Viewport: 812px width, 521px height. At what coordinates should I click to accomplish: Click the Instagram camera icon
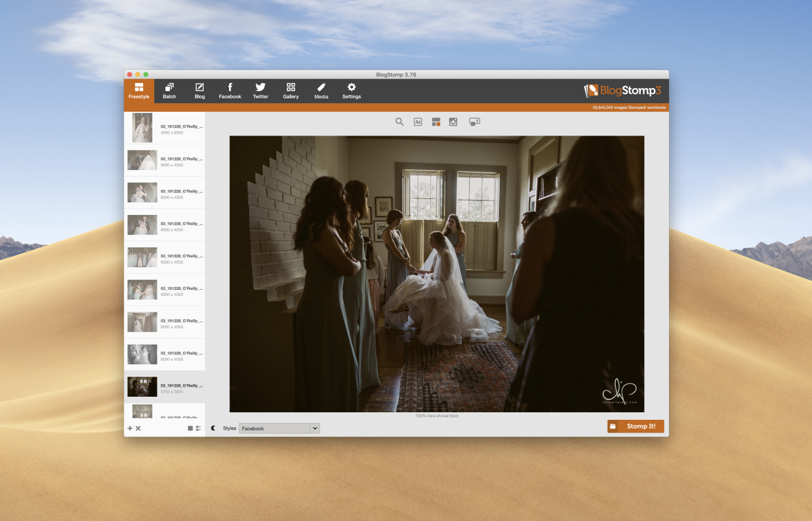(453, 122)
